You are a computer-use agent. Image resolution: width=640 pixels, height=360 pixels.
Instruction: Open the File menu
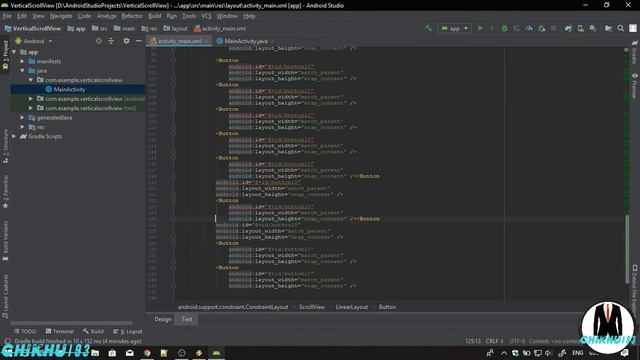[7, 16]
